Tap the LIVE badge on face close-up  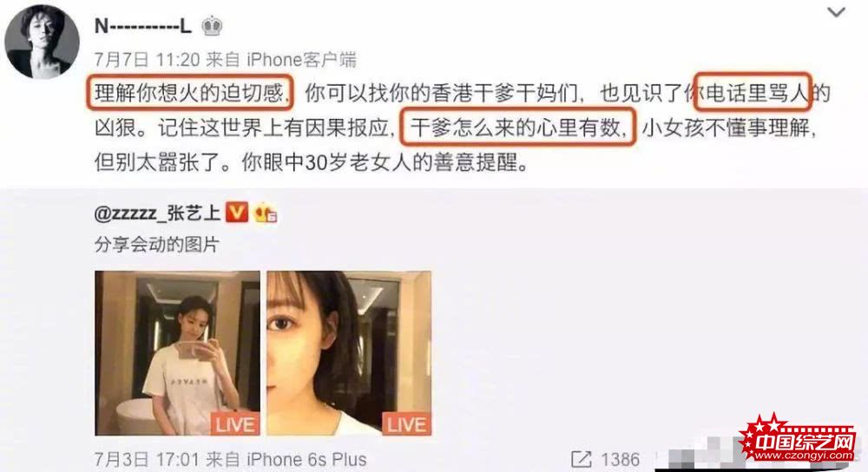(x=407, y=424)
